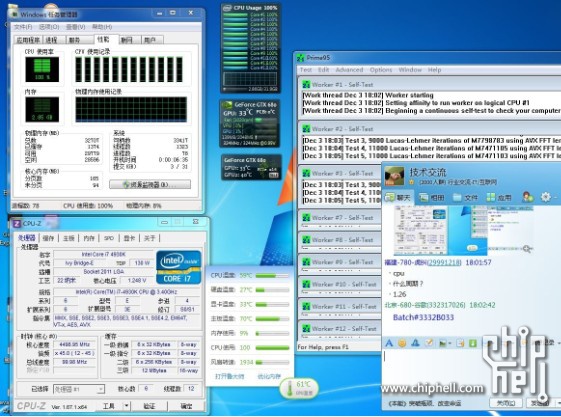Open the Help menu in Task Manager
Image resolution: width=561 pixels, height=417 pixels.
pyautogui.click(x=102, y=27)
